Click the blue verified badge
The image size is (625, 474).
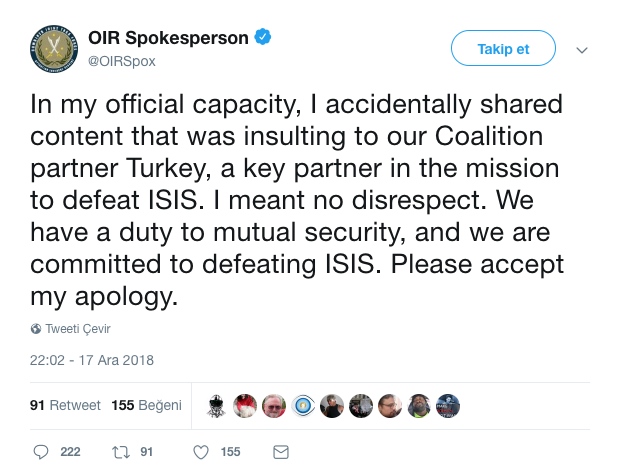(263, 38)
